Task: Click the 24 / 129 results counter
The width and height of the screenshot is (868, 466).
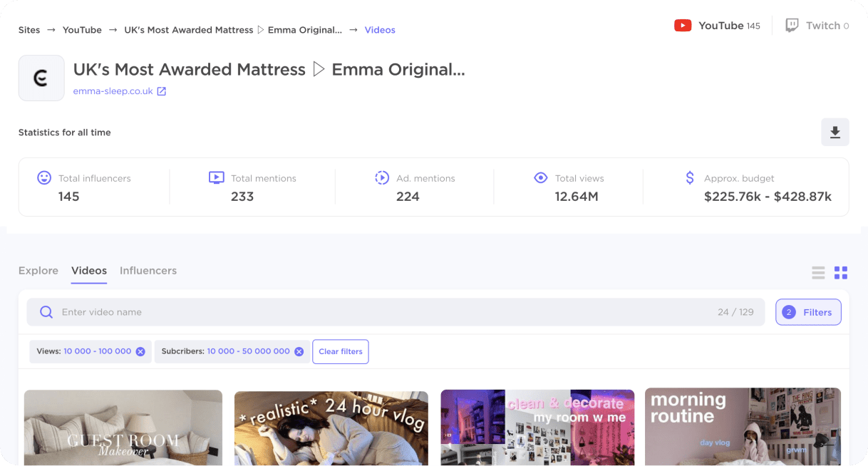Action: [x=735, y=312]
